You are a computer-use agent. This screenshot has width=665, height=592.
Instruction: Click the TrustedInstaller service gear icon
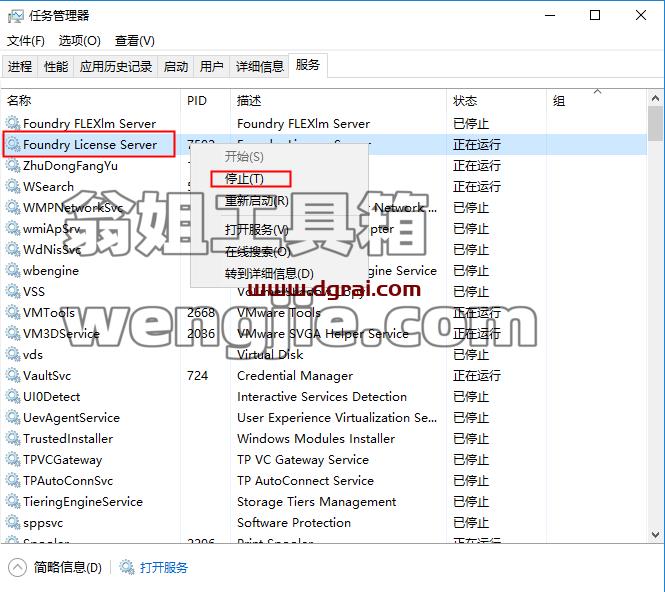(13, 438)
